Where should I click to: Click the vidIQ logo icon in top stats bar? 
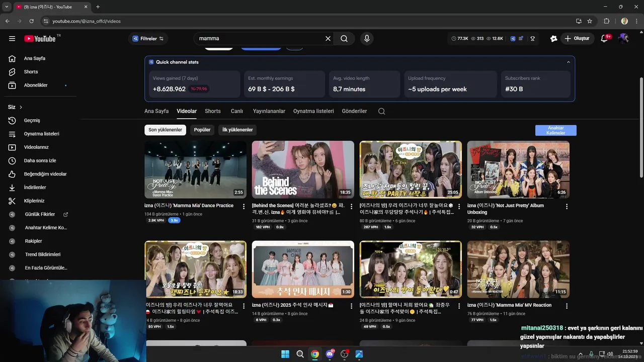[x=513, y=39]
